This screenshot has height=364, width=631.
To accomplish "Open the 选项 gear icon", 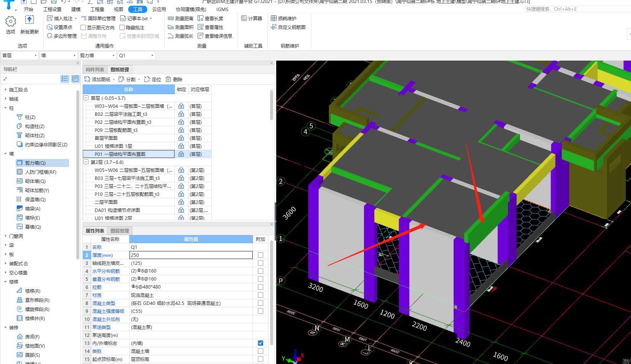I will (11, 21).
